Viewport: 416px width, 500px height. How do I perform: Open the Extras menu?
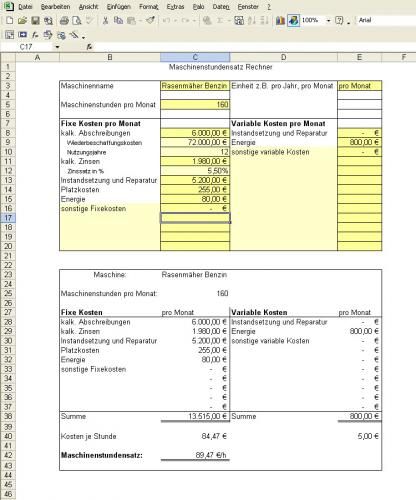pos(175,7)
